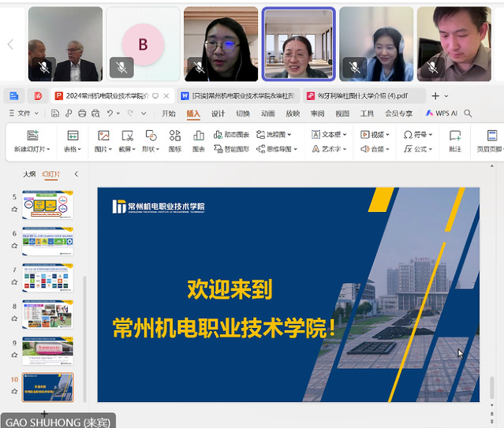
Task: Toggle the star mark on slide 7
Action: 14,282
